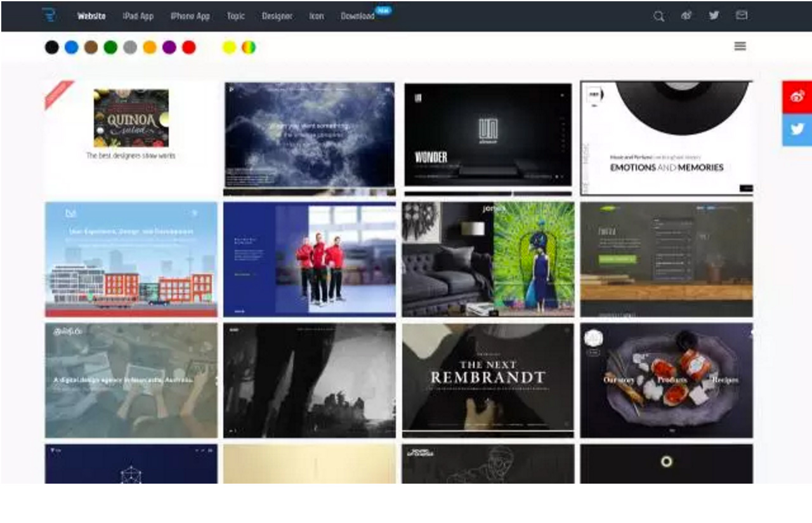Filter by black color swatch
The width and height of the screenshot is (812, 523).
52,47
